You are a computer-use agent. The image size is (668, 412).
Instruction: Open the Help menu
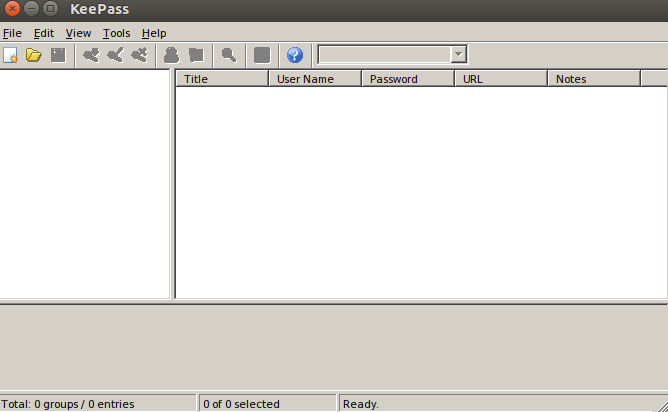(154, 33)
